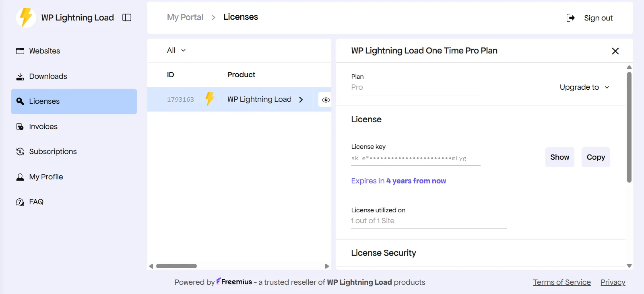Open the All filter dropdown
Image resolution: width=644 pixels, height=294 pixels.
tap(176, 50)
